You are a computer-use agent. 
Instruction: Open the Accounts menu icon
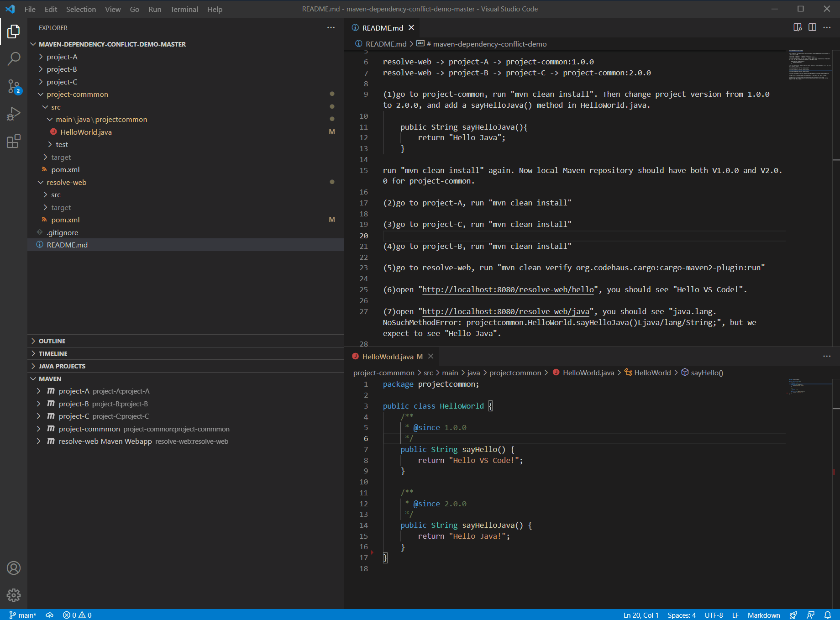click(x=14, y=568)
